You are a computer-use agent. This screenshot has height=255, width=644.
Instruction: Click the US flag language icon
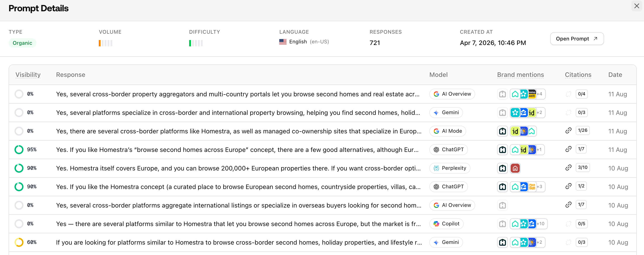click(x=283, y=42)
